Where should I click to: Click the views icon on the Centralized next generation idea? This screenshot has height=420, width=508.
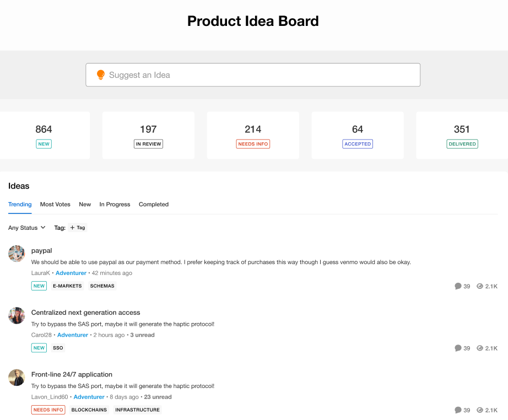click(480, 348)
